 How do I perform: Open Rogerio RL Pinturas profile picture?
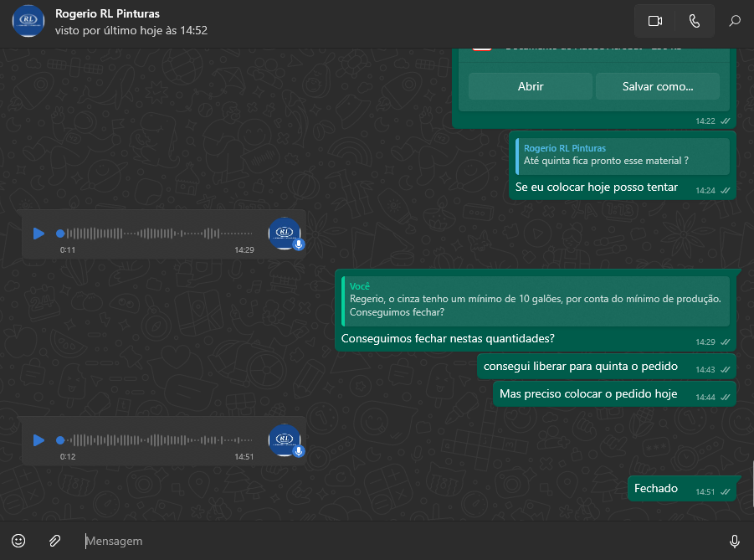28,21
